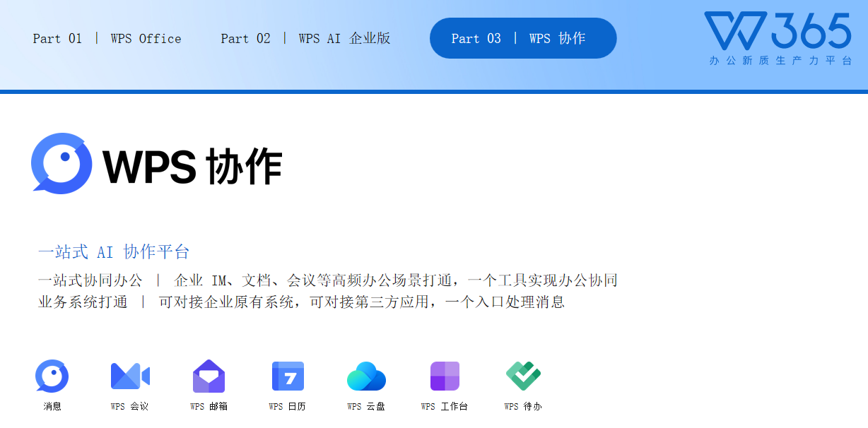Select the WPS 邮箱 envelope icon
Image resolution: width=868 pixels, height=428 pixels.
(x=209, y=376)
